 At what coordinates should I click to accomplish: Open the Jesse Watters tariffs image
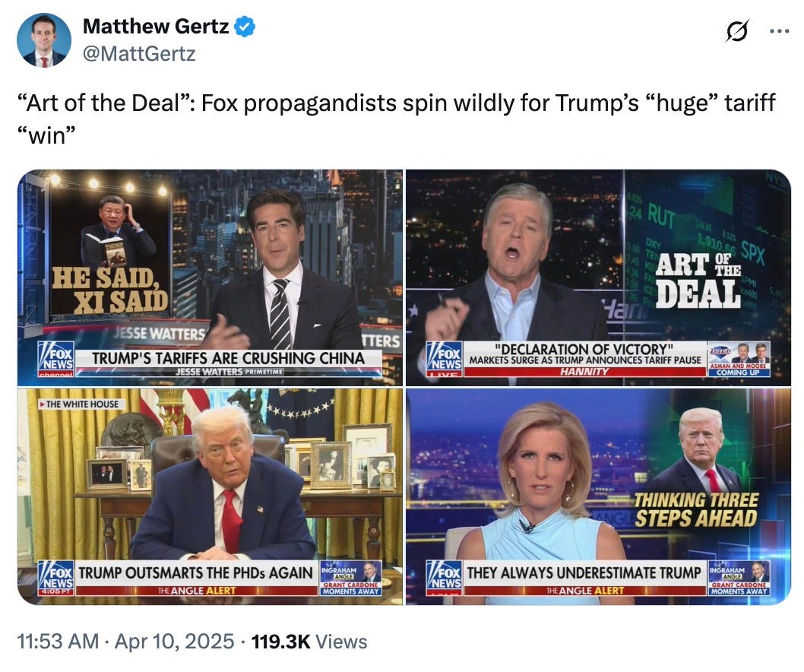210,277
